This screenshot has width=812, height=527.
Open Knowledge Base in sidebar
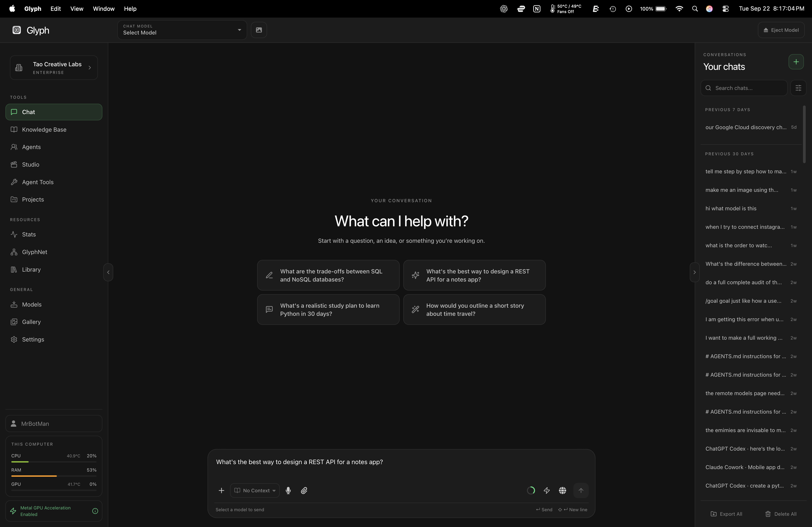coord(54,130)
